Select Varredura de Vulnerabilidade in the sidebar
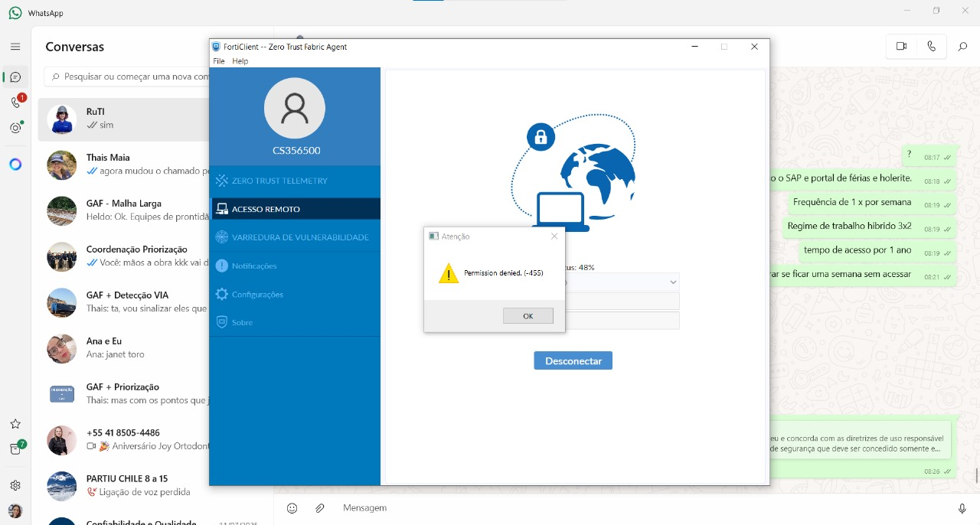Viewport: 980px width, 525px height. [x=295, y=237]
